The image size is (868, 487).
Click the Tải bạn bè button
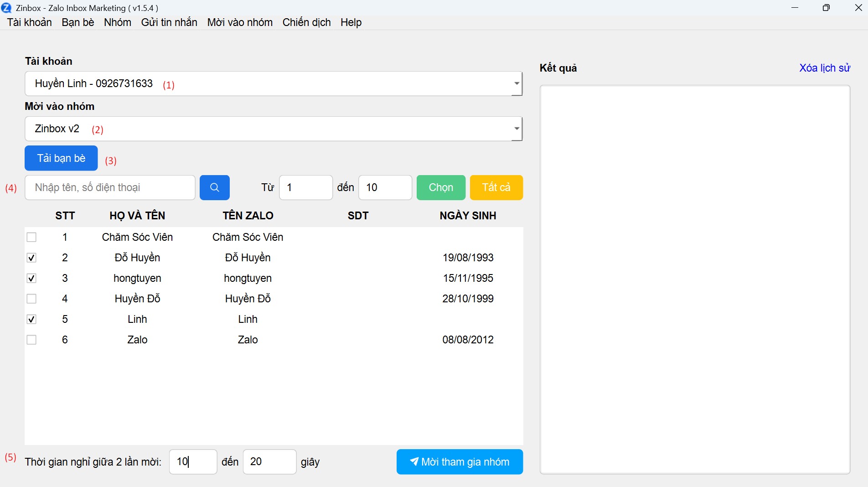[61, 158]
